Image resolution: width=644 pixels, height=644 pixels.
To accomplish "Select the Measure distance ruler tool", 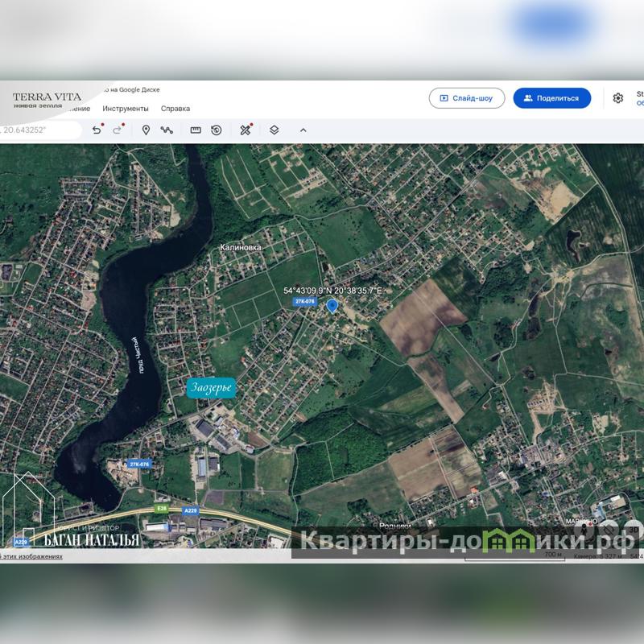I will (196, 130).
